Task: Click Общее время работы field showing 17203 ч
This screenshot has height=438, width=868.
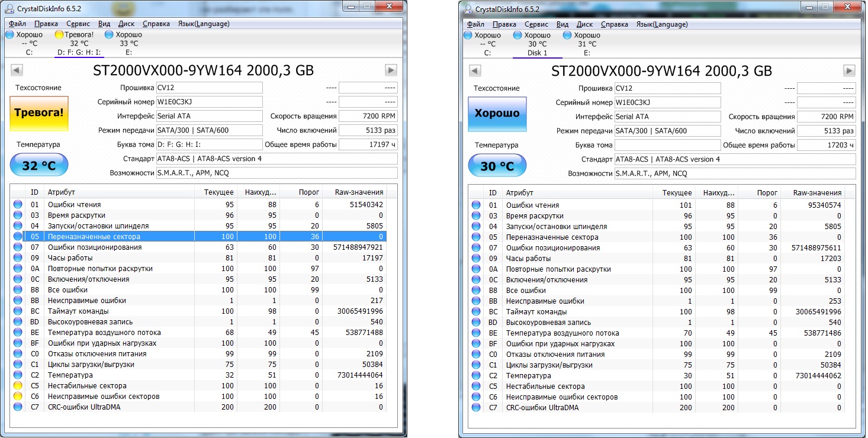Action: (827, 145)
